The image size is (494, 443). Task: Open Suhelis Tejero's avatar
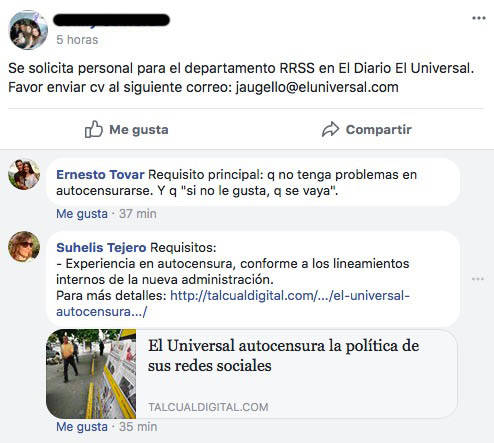coord(24,247)
